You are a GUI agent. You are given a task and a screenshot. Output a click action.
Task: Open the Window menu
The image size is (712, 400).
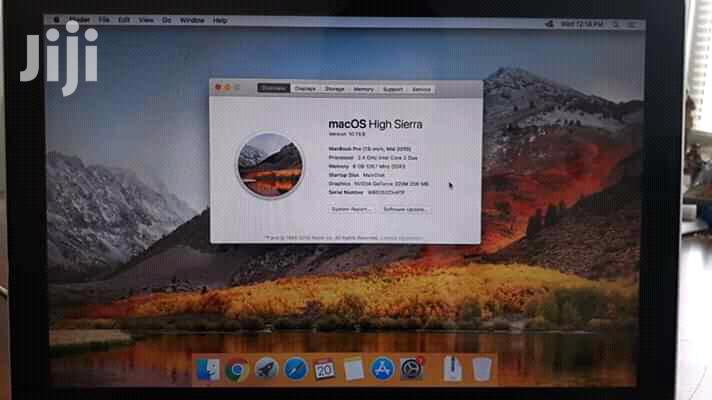(192, 20)
